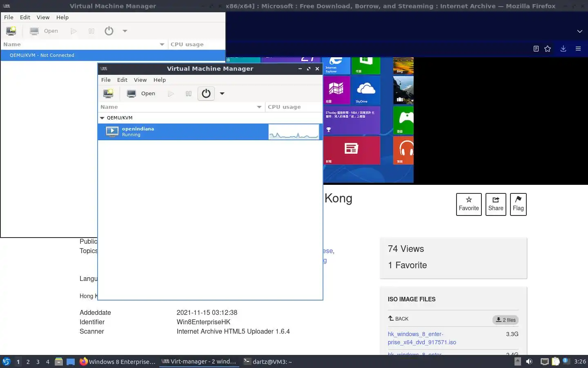588x368 pixels.
Task: Click the Favorite star button on archive page
Action: pyautogui.click(x=469, y=204)
